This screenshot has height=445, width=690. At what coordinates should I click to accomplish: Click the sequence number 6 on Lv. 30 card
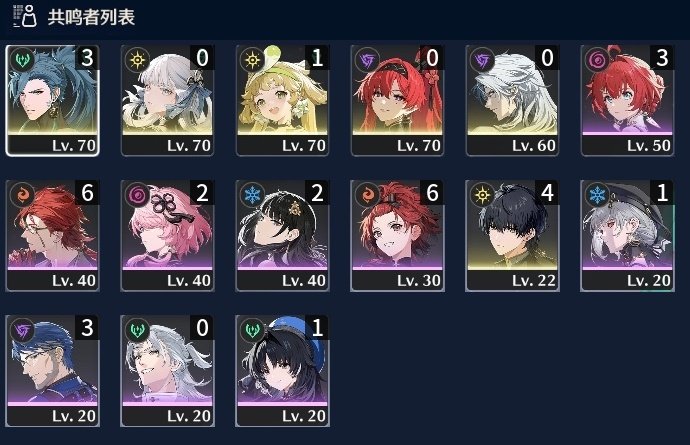[432, 193]
